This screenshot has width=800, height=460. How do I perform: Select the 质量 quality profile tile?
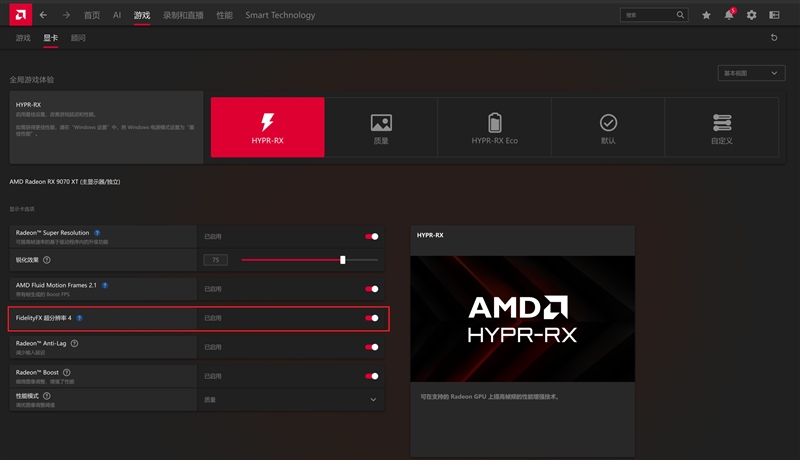381,127
